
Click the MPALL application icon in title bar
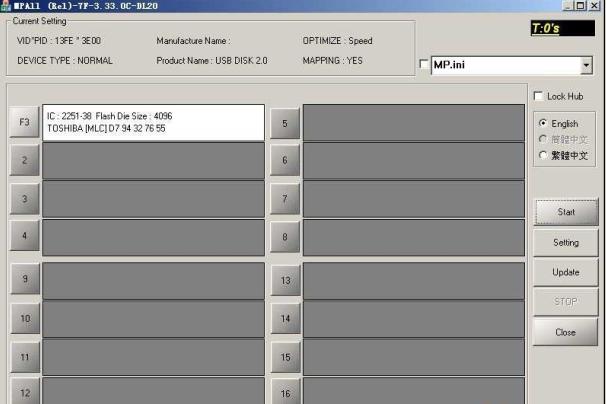(x=6, y=6)
